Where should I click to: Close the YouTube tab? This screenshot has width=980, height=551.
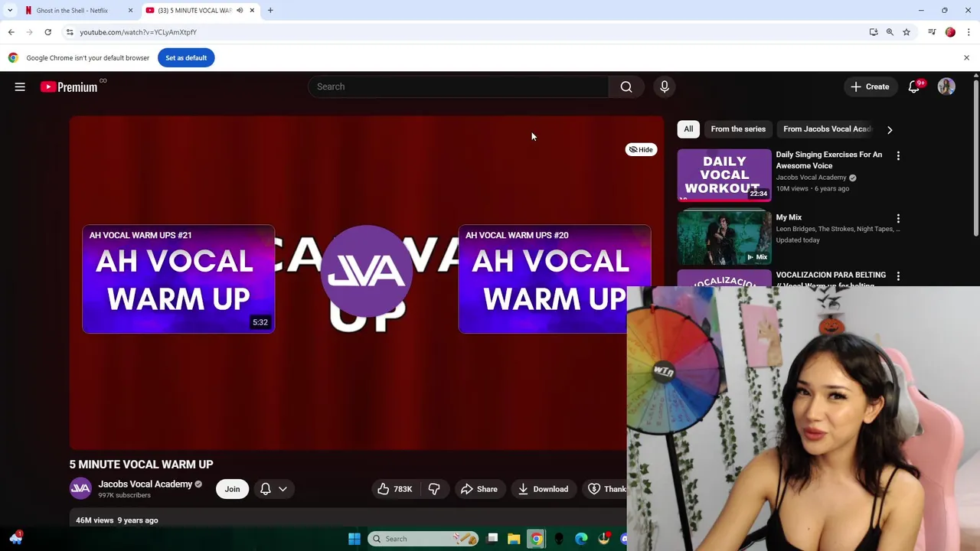tap(252, 11)
